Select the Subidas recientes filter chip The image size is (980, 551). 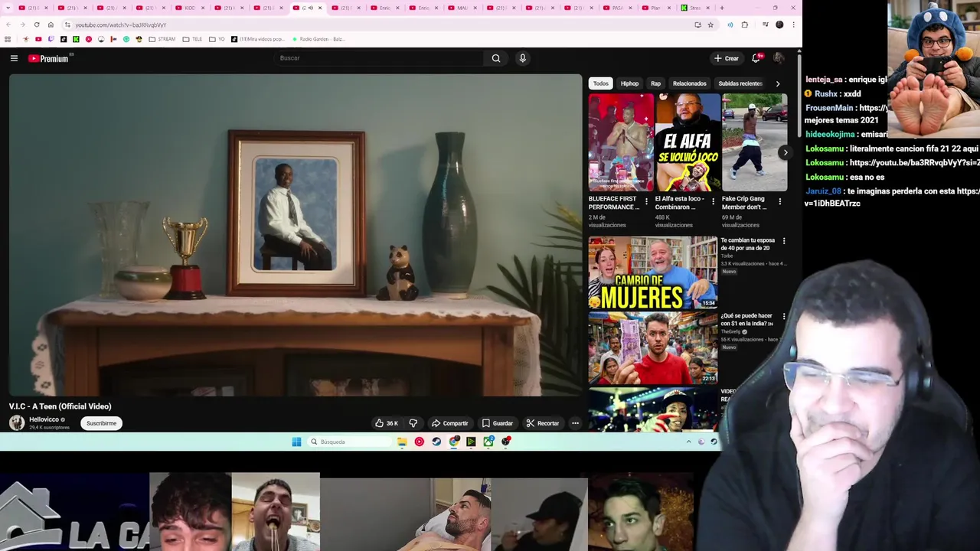click(x=740, y=83)
